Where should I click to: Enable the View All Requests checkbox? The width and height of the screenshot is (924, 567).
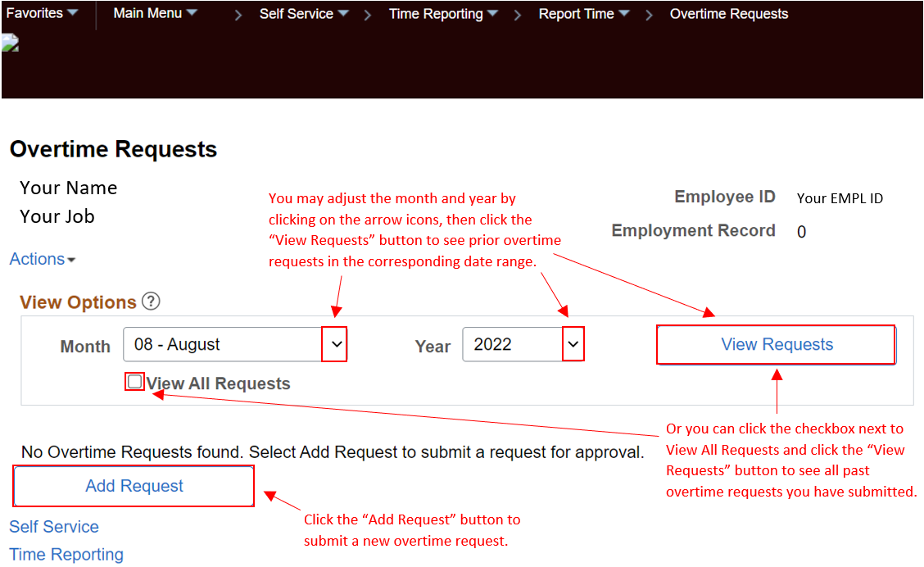[x=134, y=381]
